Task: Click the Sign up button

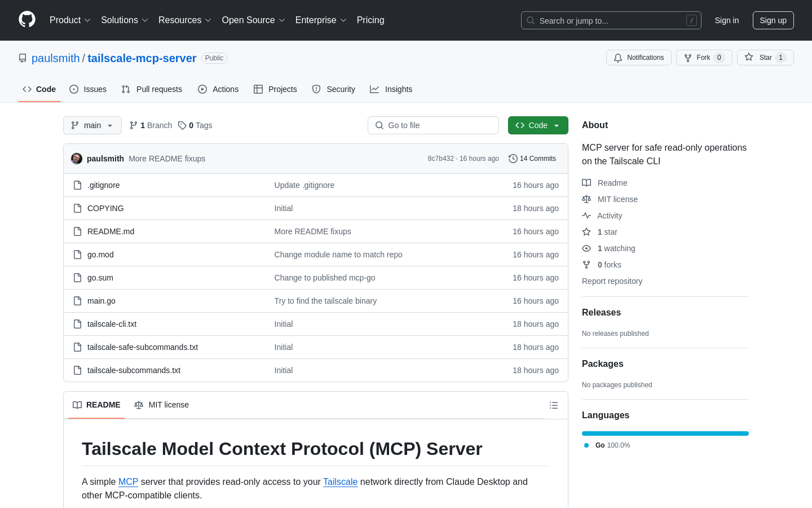Action: tap(773, 20)
